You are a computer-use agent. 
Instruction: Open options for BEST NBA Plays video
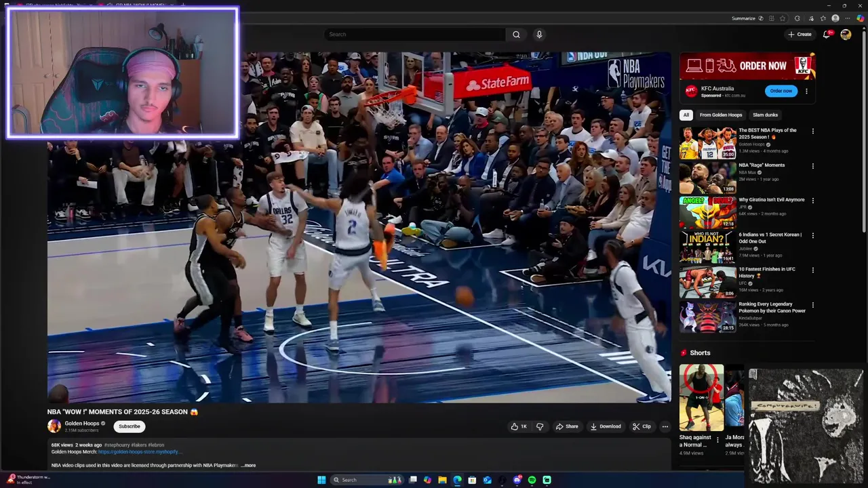pos(813,131)
